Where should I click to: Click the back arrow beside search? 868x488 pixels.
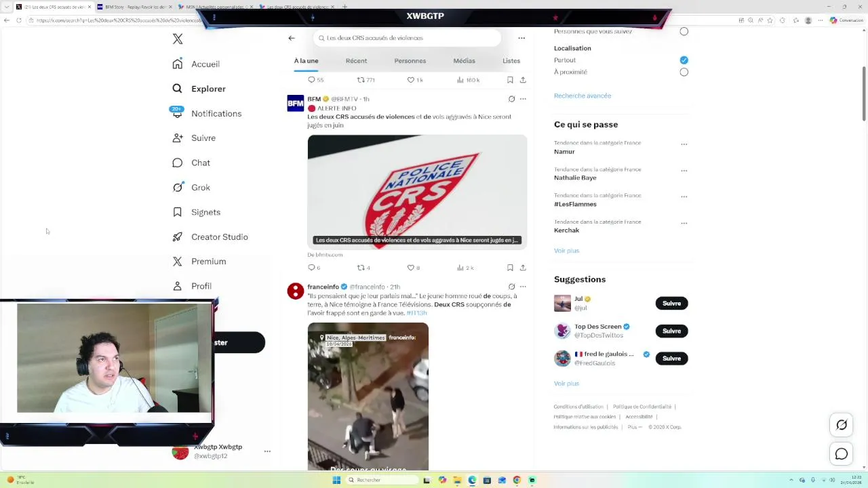pos(292,38)
